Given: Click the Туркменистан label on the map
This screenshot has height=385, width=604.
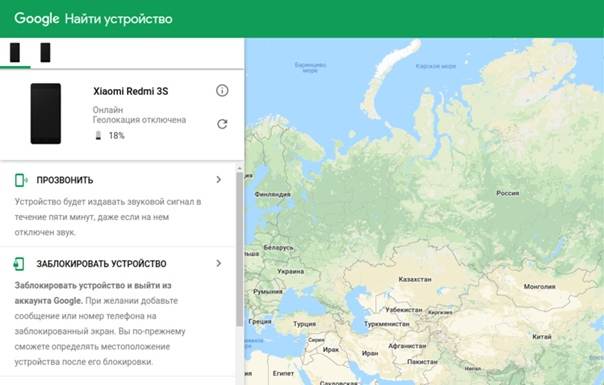Looking at the screenshot, I should 387,324.
